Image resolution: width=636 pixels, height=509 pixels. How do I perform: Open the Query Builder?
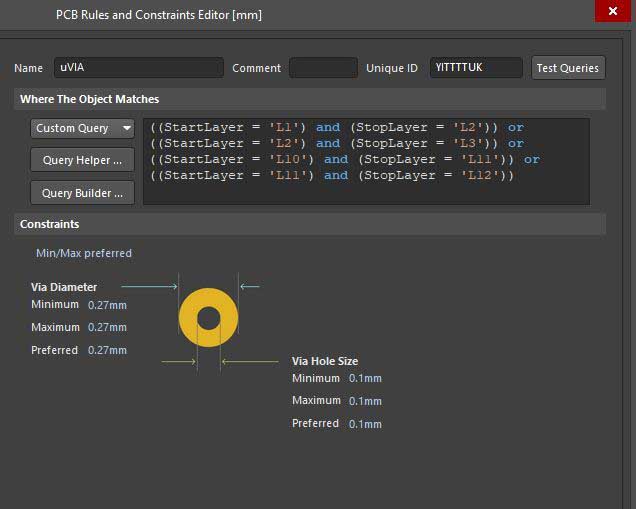[x=83, y=193]
